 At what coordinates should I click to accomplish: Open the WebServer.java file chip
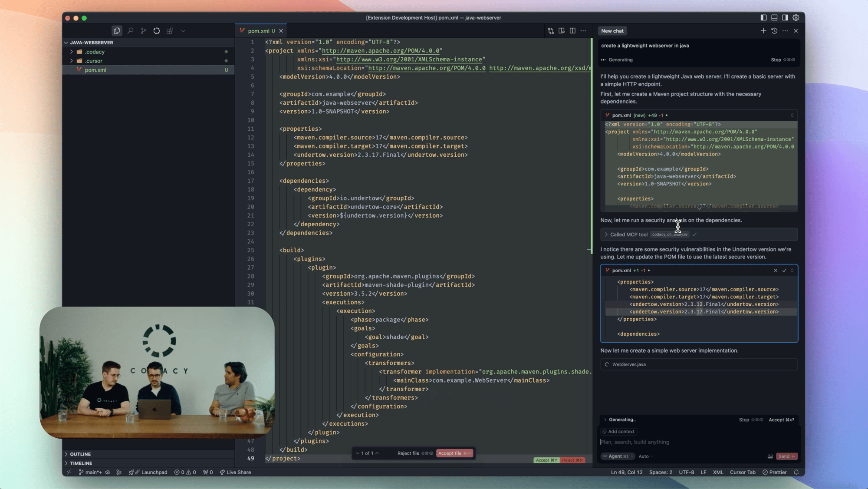tap(699, 364)
